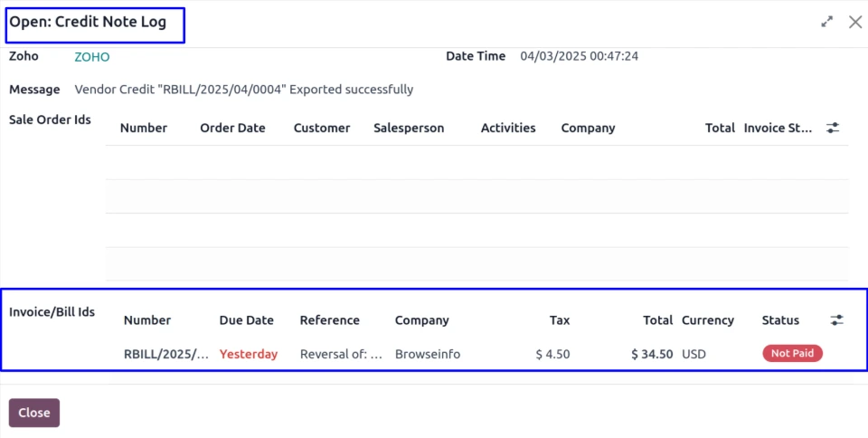Expand the dialog to full screen

point(826,22)
